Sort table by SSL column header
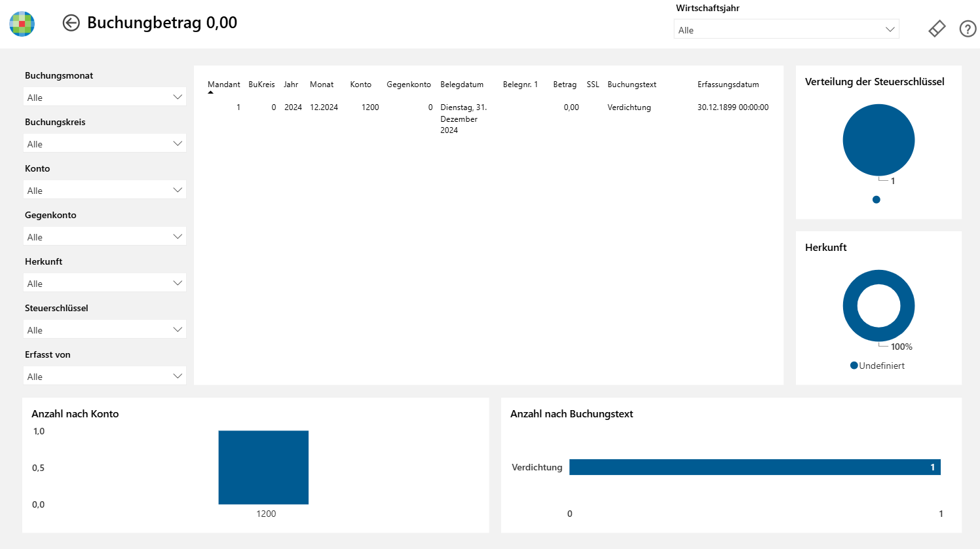980x549 pixels. (593, 85)
